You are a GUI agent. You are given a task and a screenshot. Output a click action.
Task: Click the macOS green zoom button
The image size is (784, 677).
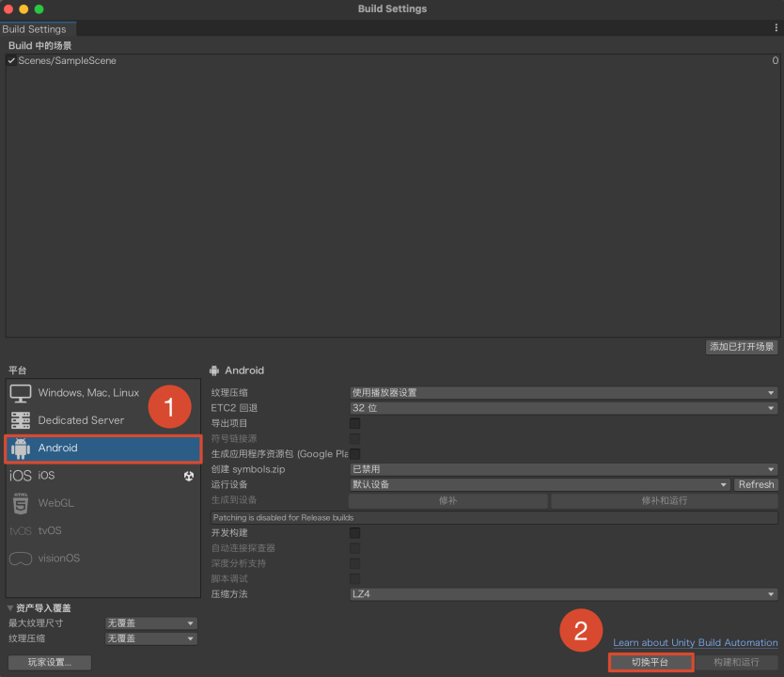click(x=39, y=9)
